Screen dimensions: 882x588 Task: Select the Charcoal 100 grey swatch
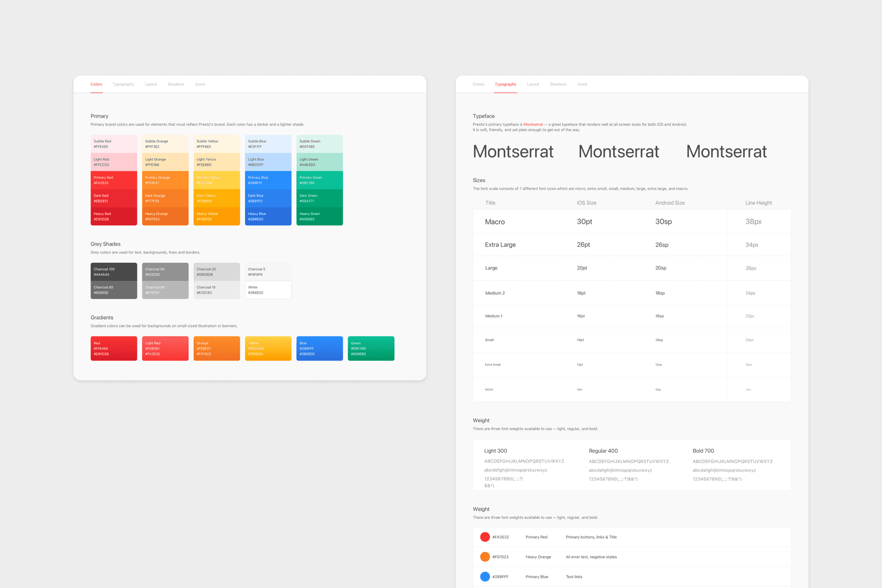click(114, 272)
